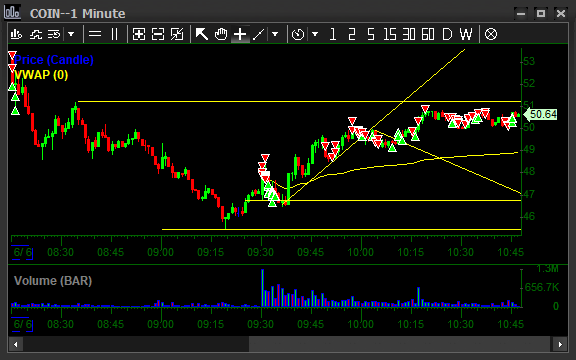Viewport: 576px width, 360px height.
Task: Select the vertical lines tool
Action: pyautogui.click(x=114, y=35)
